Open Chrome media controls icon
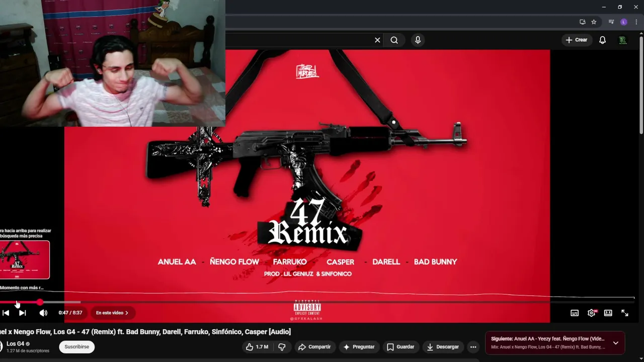644x362 pixels. [x=611, y=22]
